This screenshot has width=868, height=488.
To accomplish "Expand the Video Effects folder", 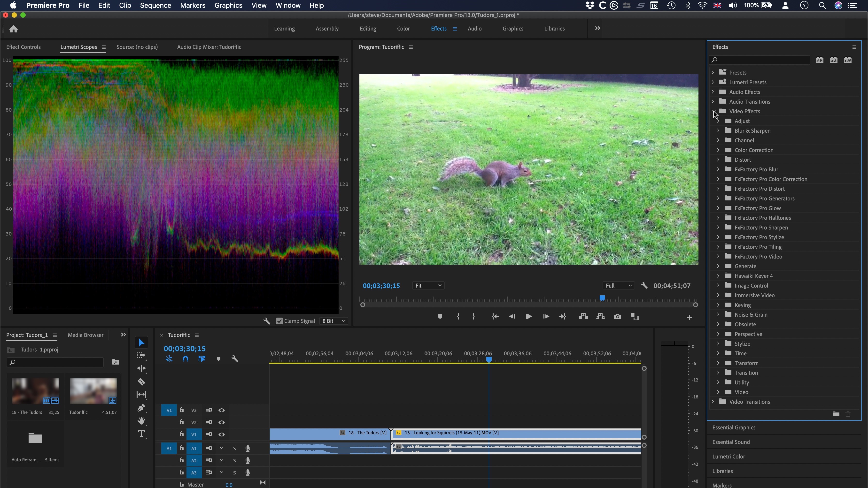I will [x=713, y=111].
